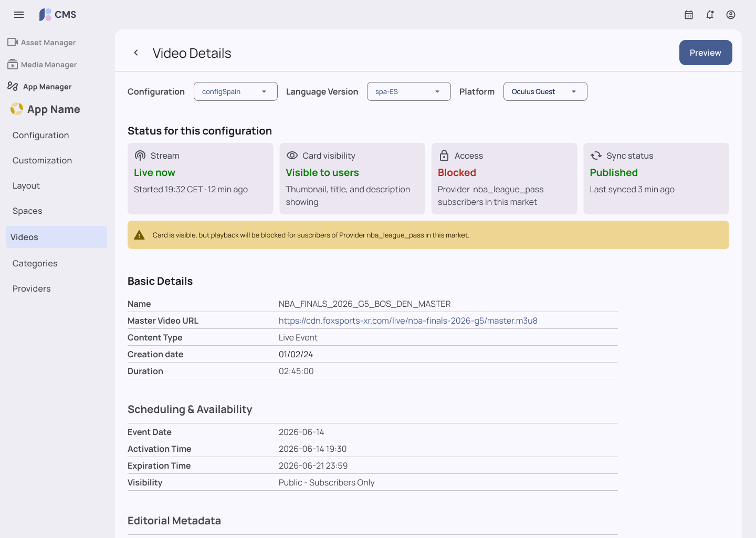Image resolution: width=756 pixels, height=538 pixels.
Task: Select Videos sidebar item
Action: pyautogui.click(x=57, y=237)
